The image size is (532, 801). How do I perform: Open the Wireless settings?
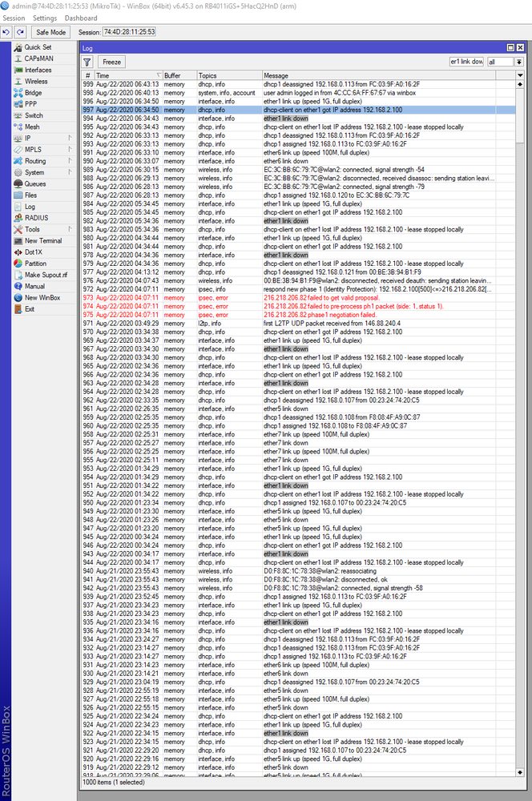coord(35,81)
